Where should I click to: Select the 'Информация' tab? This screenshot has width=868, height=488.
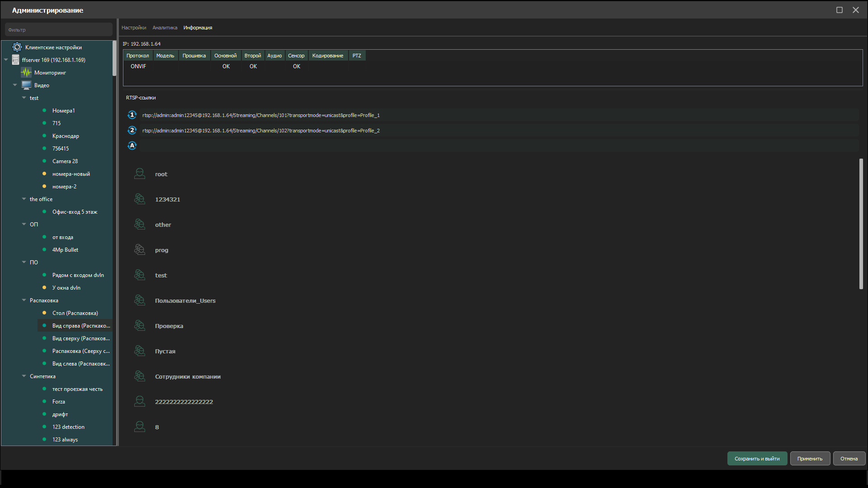pos(198,28)
